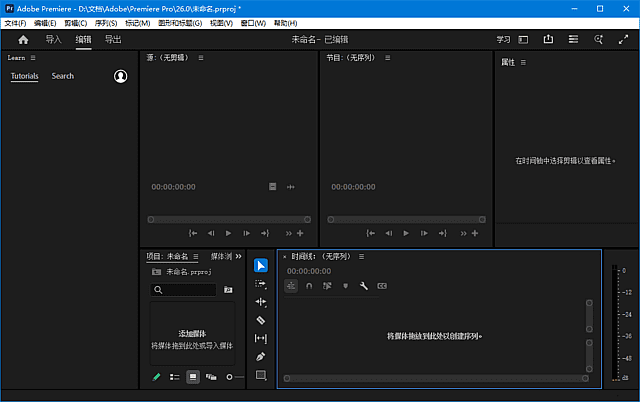Switch project panel to icon view
This screenshot has height=402, width=640.
(x=193, y=377)
